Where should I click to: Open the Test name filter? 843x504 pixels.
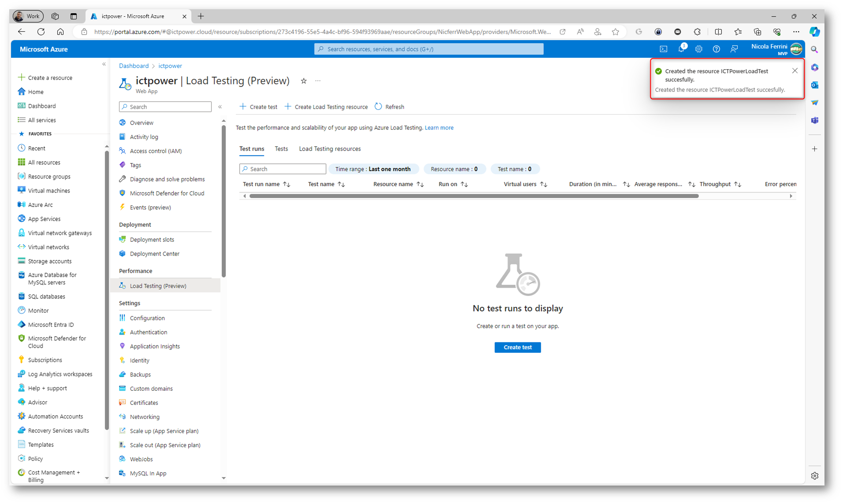(514, 169)
